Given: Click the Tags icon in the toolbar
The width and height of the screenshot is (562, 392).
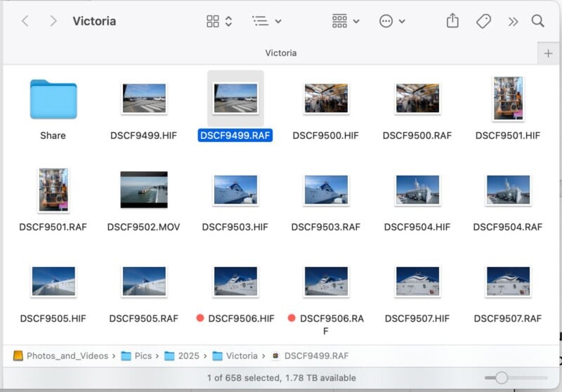Looking at the screenshot, I should pos(483,21).
